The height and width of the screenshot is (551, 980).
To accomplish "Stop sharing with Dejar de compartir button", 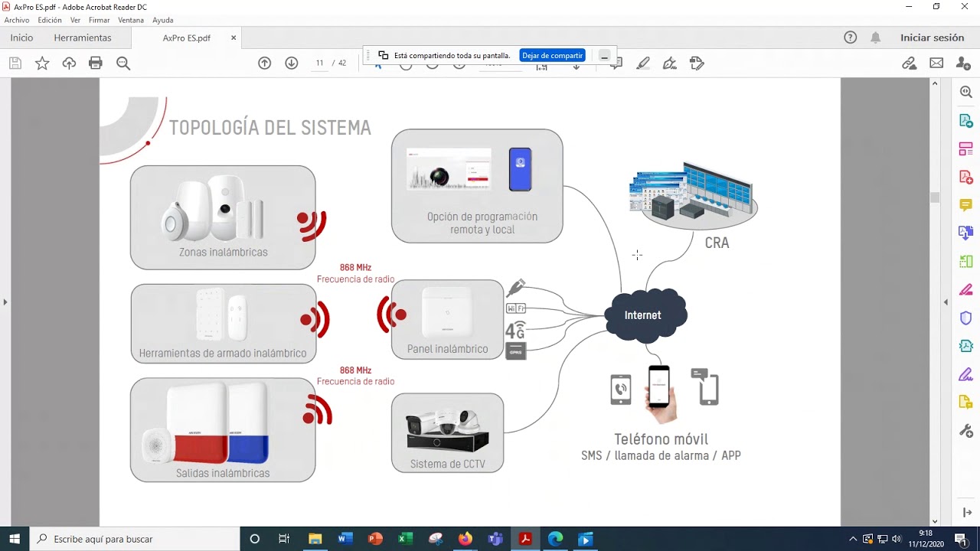I will (x=553, y=55).
